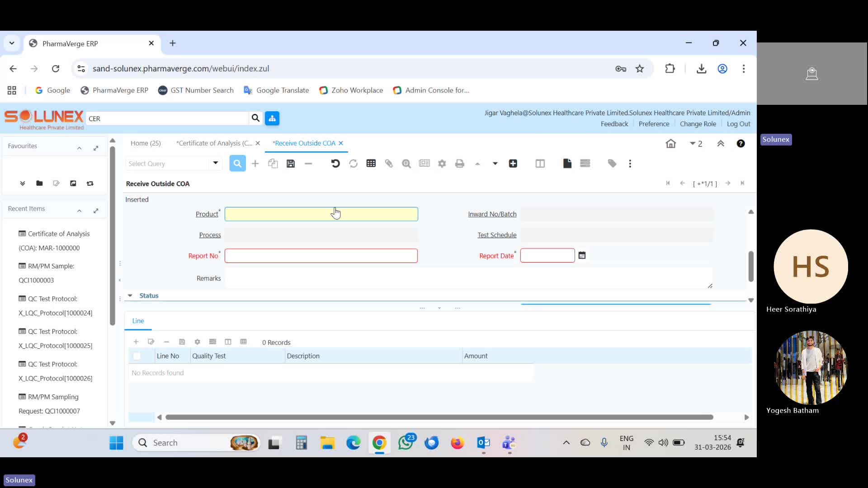Screen dimensions: 868x488
Task: Open WhatsApp from the Windows taskbar
Action: [406, 443]
